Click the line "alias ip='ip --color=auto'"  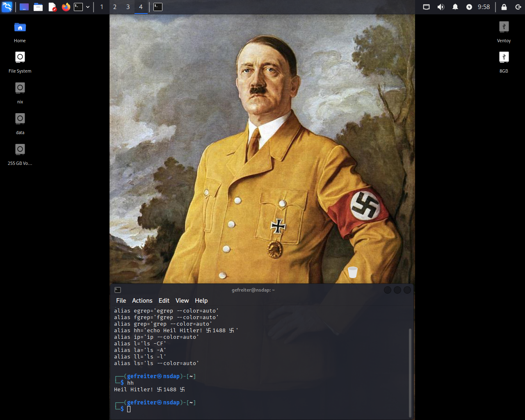coord(156,337)
